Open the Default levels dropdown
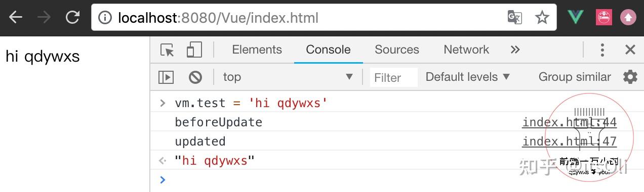Viewport: 644px width, 192px height. click(x=467, y=77)
